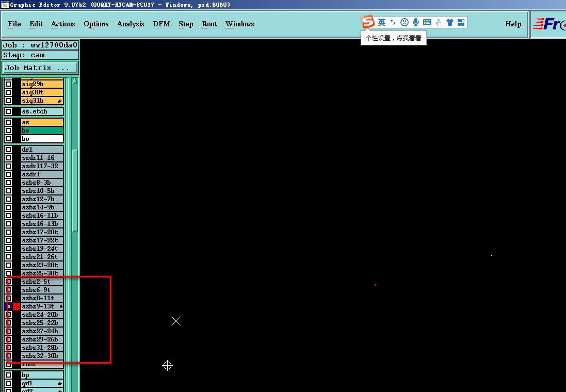Toggle display checkbox for bs layer

[x=8, y=130]
